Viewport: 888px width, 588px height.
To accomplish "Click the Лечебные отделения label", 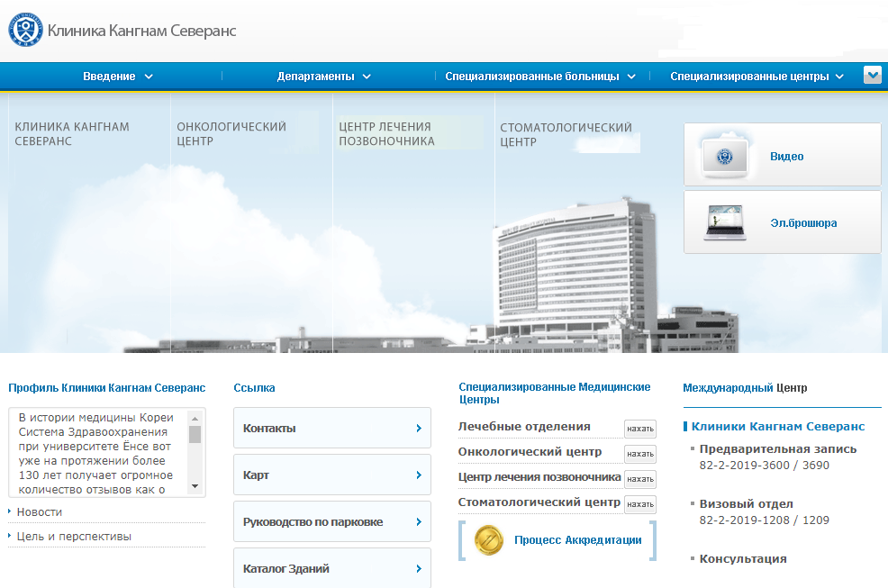I will 524,427.
